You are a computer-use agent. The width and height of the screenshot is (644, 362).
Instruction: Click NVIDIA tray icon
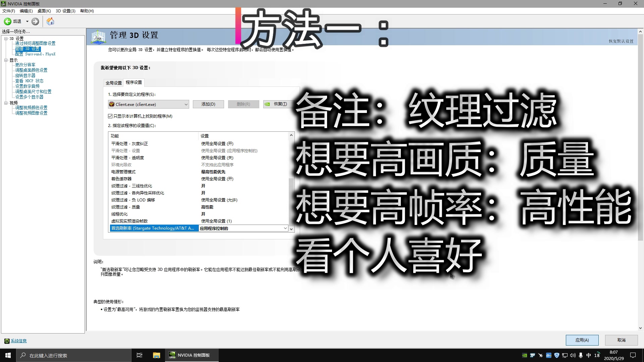click(x=524, y=355)
